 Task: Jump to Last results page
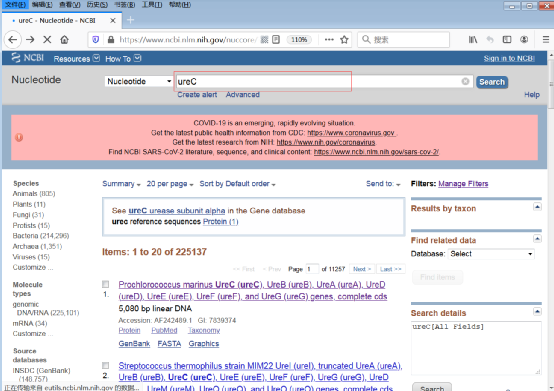coord(391,269)
